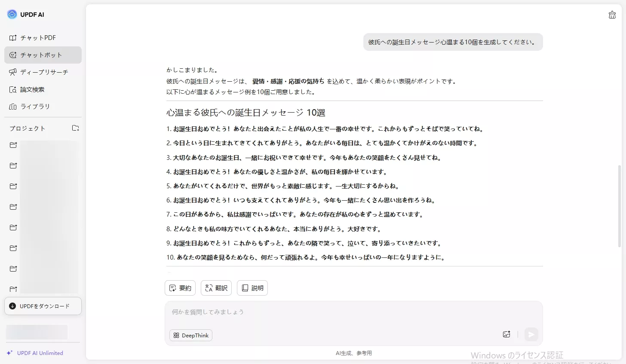Click message 10 starting あなたの笑顔を見るためなら

306,257
